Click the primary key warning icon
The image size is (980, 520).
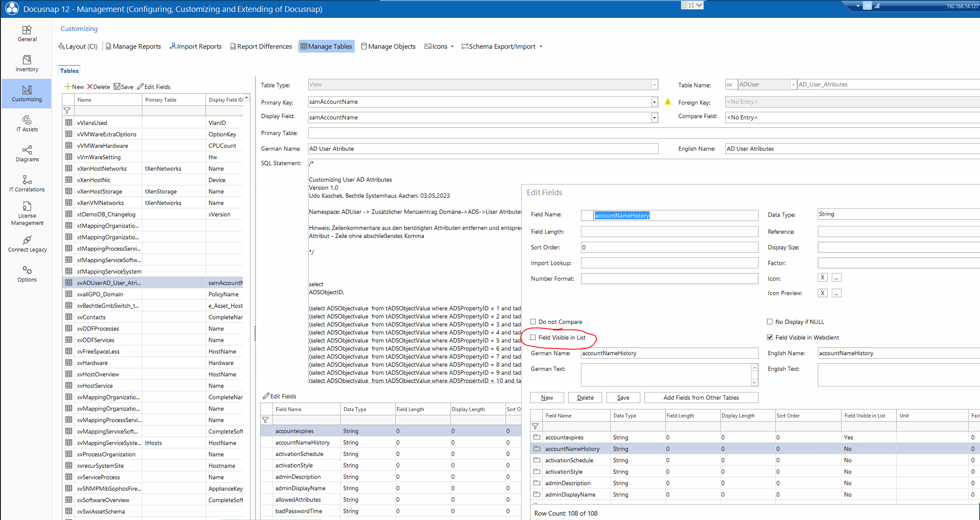[668, 102]
